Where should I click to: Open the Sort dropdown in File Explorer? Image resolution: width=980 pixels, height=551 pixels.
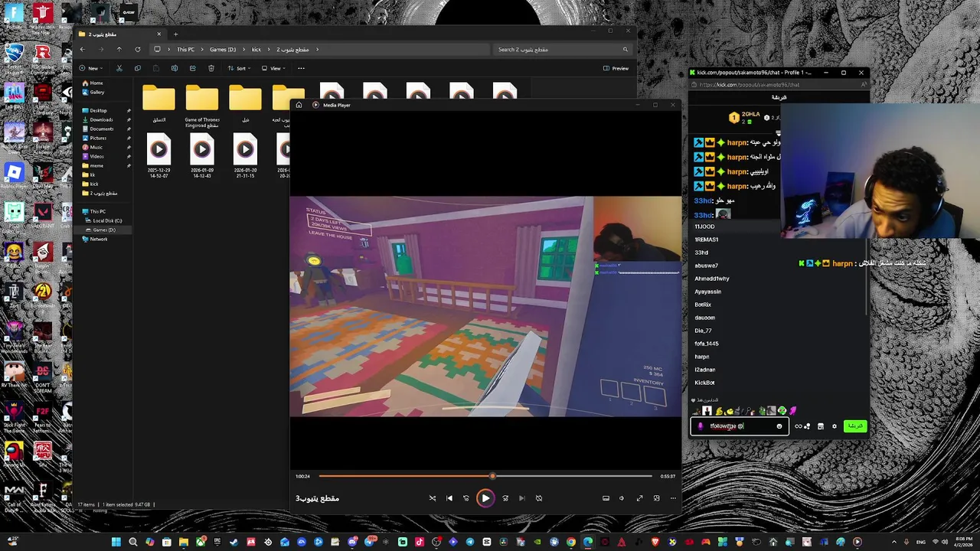(x=240, y=68)
